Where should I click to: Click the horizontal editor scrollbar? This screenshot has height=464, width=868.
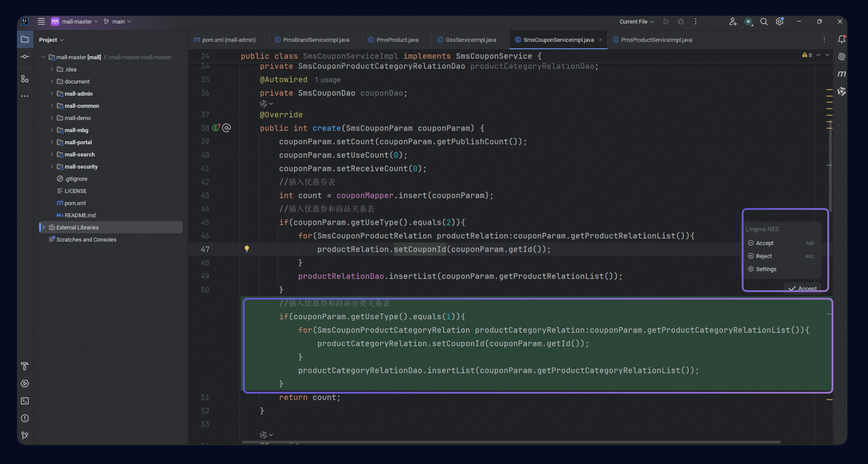[x=510, y=442]
